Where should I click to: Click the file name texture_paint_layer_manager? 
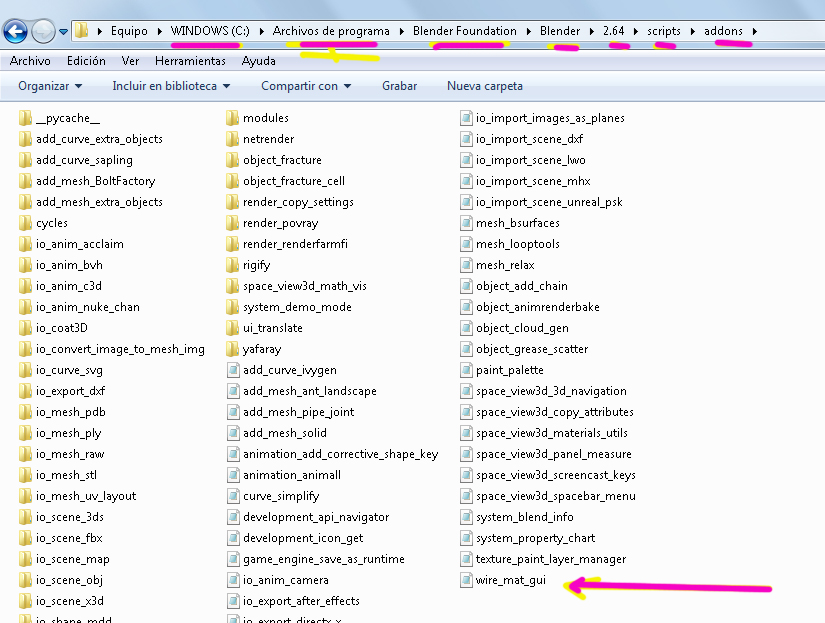[x=551, y=559]
